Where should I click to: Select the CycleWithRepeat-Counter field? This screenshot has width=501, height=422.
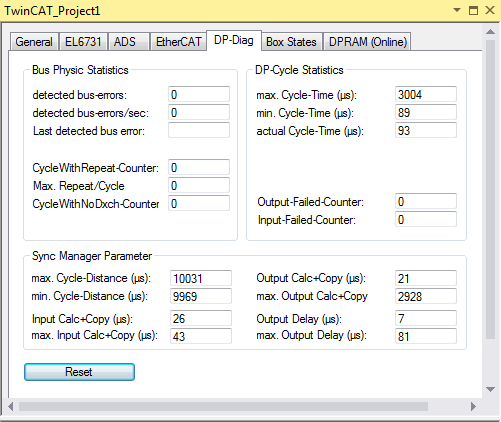tap(199, 167)
